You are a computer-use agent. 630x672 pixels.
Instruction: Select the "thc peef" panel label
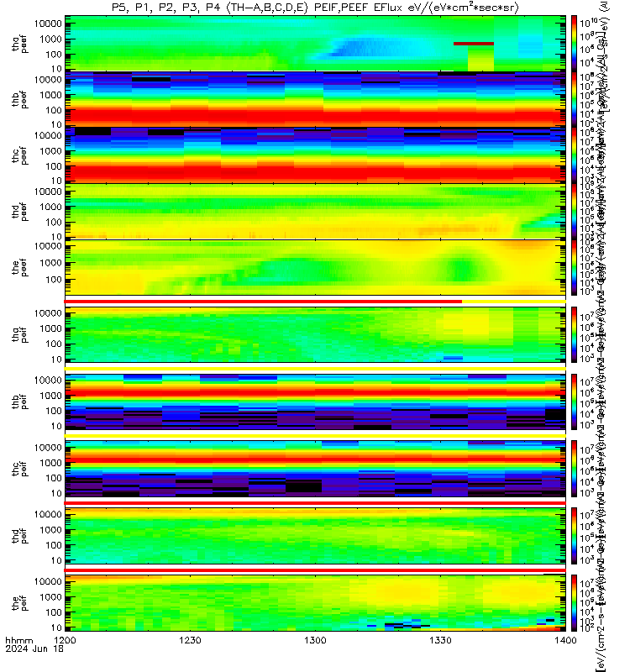(x=19, y=156)
